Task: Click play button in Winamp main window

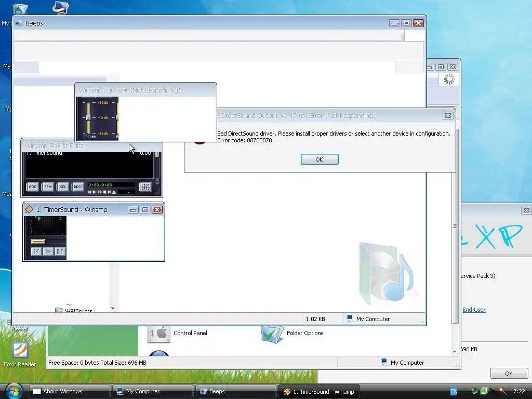Action: pyautogui.click(x=48, y=251)
